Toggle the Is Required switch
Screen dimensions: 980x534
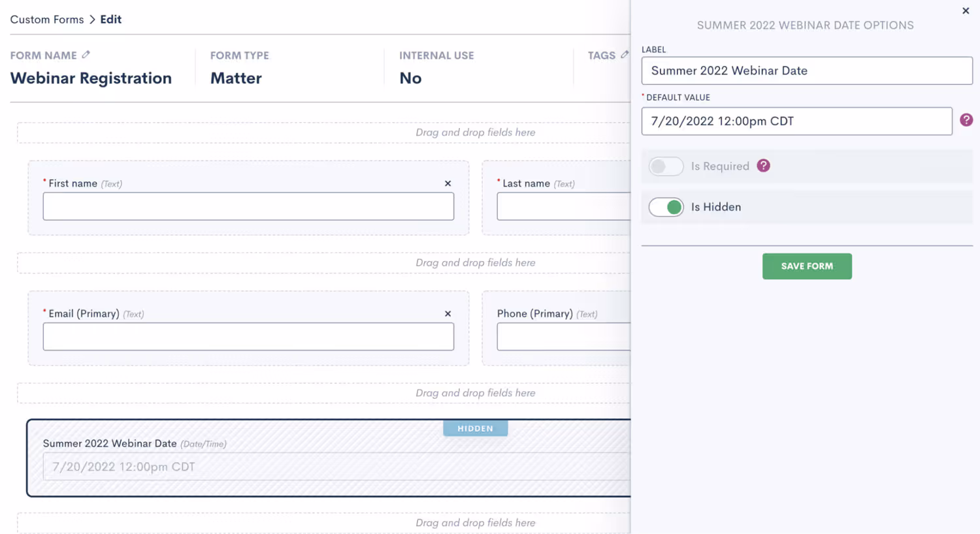coord(666,166)
